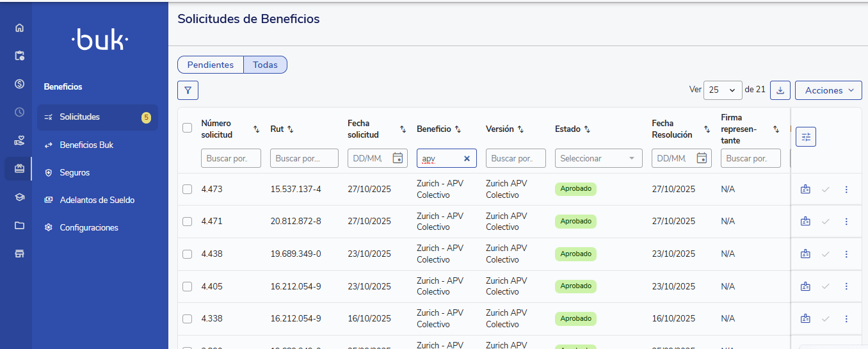Open the dollar-sign payroll icon in sidebar
Image resolution: width=868 pixels, height=349 pixels.
(19, 84)
